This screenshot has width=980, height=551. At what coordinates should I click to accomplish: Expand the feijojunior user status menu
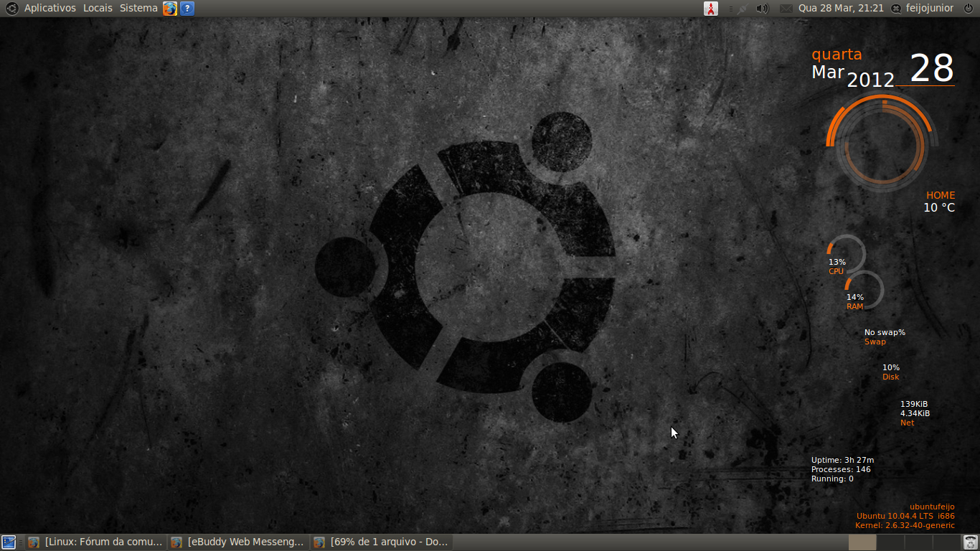pyautogui.click(x=923, y=9)
